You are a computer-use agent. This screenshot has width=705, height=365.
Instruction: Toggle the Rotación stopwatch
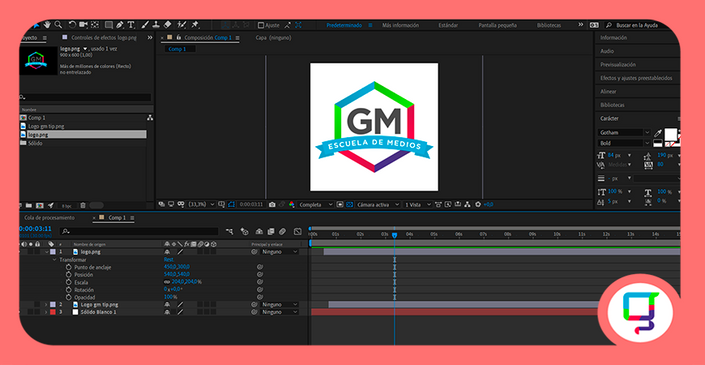tap(68, 290)
